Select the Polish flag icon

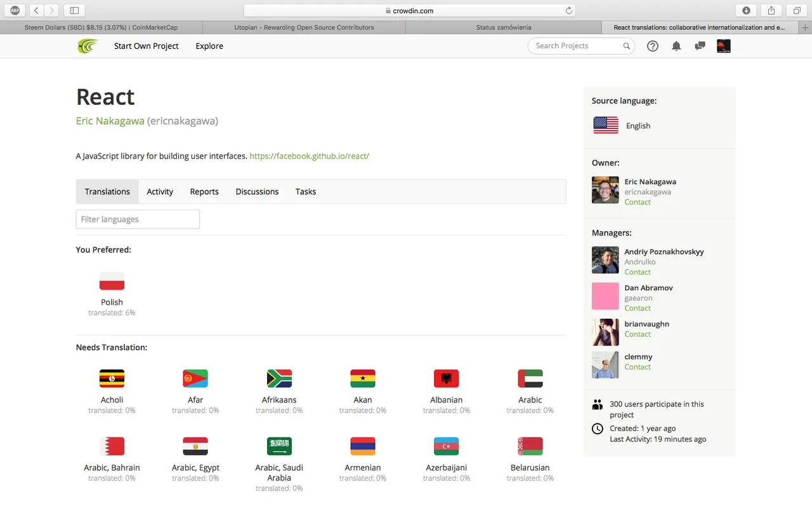click(x=112, y=281)
